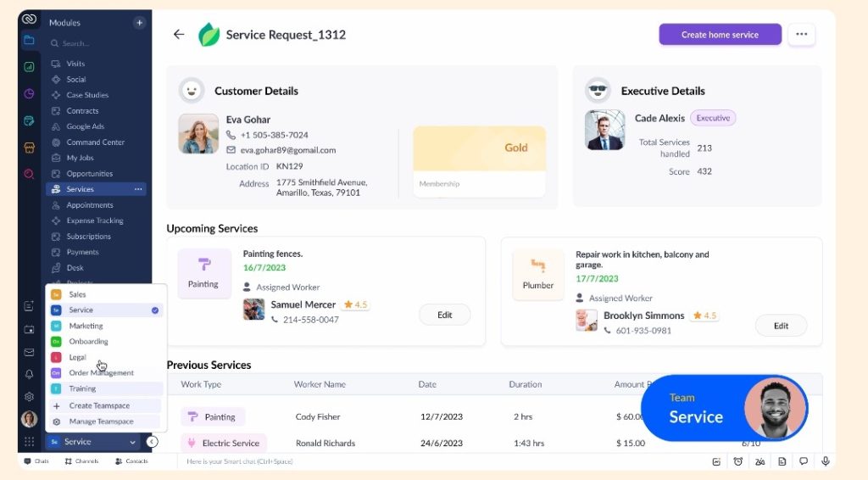Click the purple pie analytics icon in rail
The image size is (868, 480).
29,93
